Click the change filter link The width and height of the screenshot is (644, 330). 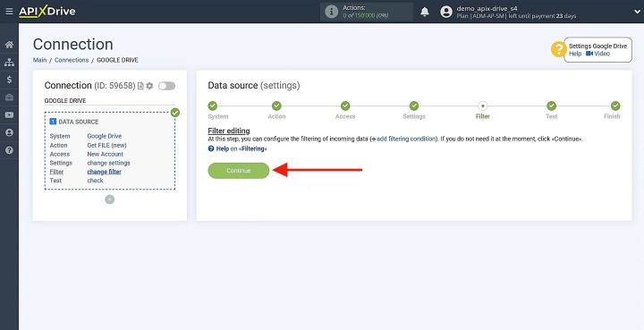[x=105, y=172]
